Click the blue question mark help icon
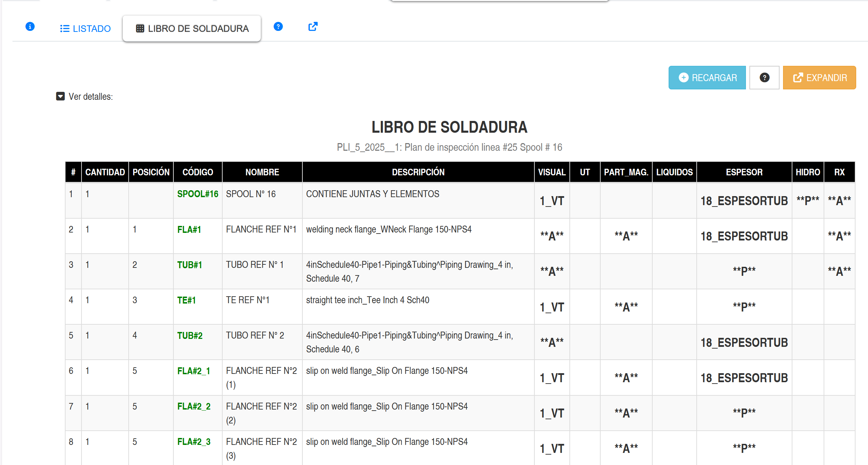Screen dimensions: 868x465 (x=278, y=27)
